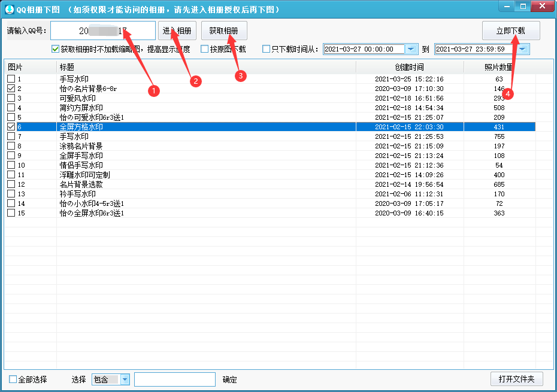Image resolution: width=557 pixels, height=392 pixels.
Task: Enable the 按原图下载 checkbox
Action: 205,49
